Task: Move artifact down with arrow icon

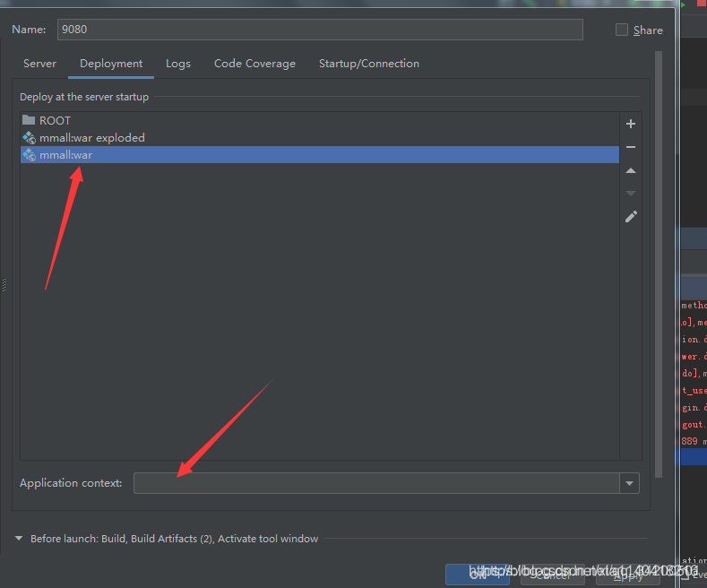Action: pos(630,194)
